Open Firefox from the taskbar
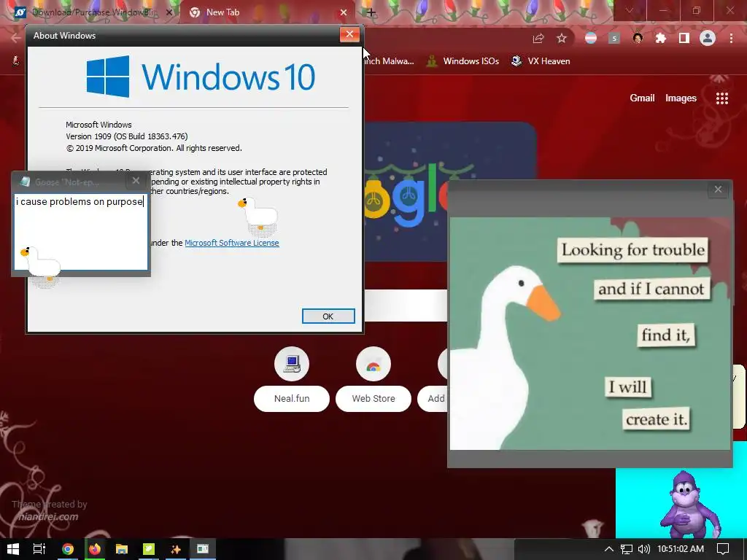The width and height of the screenshot is (747, 560). coord(95,549)
